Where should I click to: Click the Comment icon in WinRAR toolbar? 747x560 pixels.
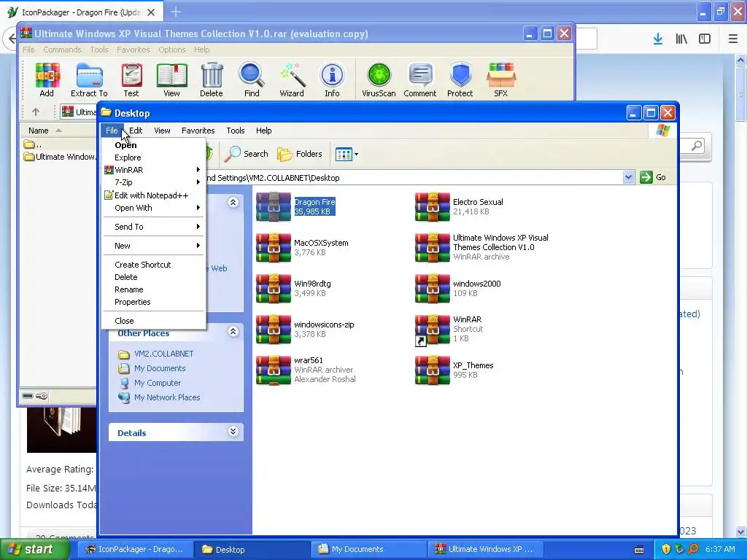coord(419,80)
